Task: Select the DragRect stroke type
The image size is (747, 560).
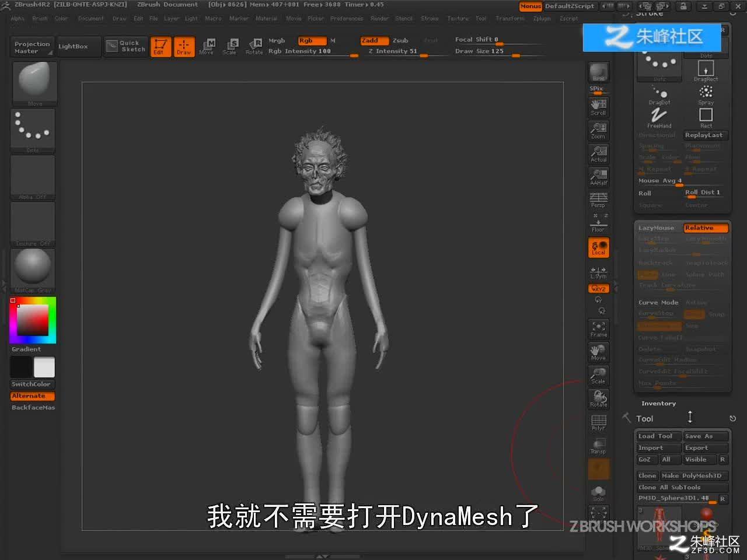Action: (706, 72)
